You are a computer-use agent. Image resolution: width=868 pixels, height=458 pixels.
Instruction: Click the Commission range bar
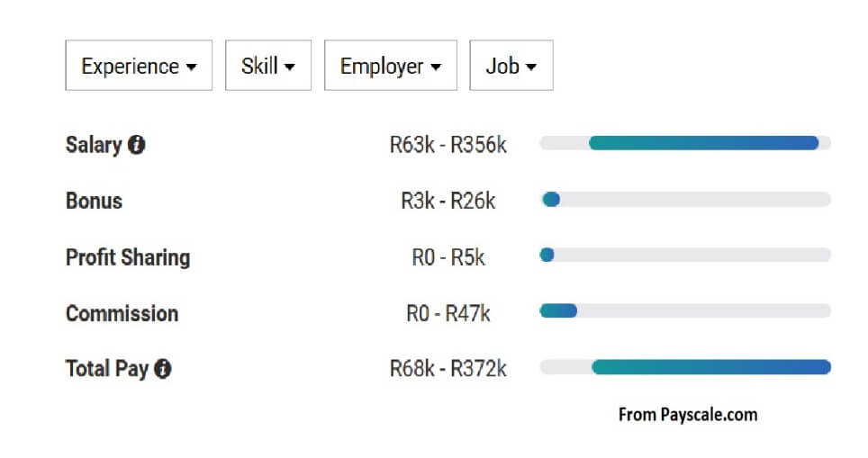[x=685, y=310]
